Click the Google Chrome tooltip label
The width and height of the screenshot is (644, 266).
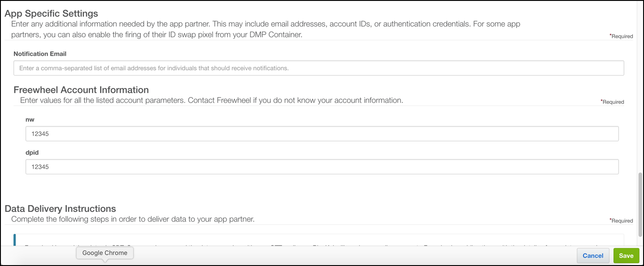pos(105,253)
